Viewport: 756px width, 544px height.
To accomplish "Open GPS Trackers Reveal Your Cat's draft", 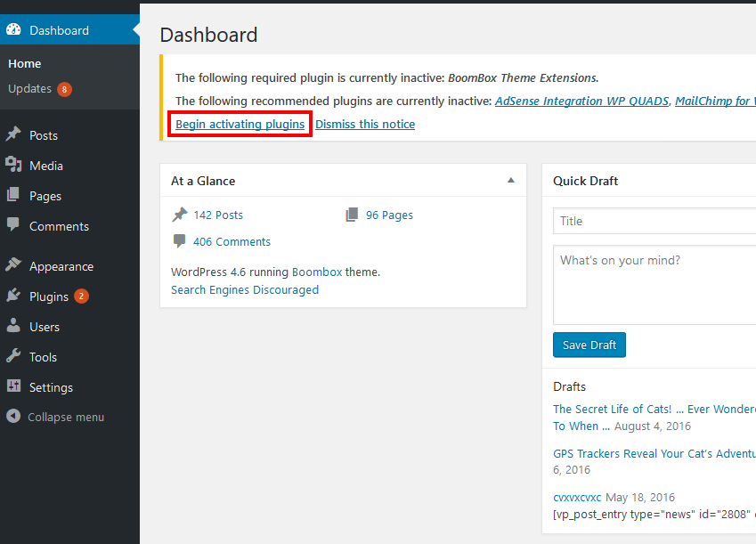I will 654,454.
